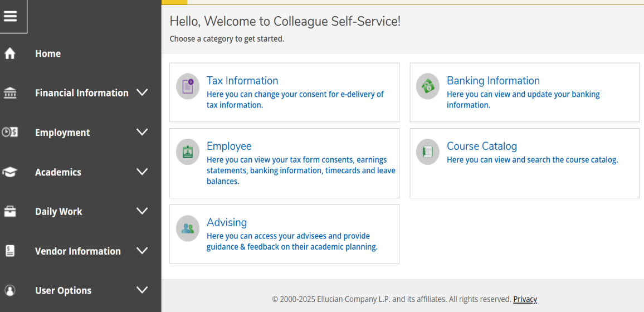Click the Banking Information money icon
Image resolution: width=644 pixels, height=312 pixels.
point(428,87)
